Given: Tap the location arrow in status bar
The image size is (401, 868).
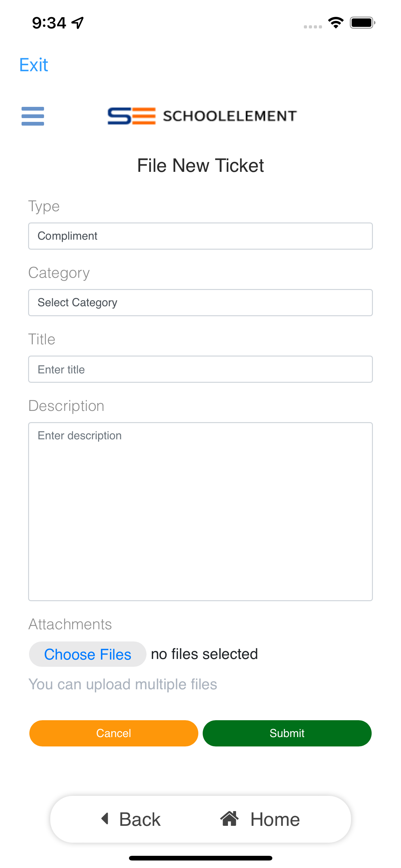Looking at the screenshot, I should (78, 22).
